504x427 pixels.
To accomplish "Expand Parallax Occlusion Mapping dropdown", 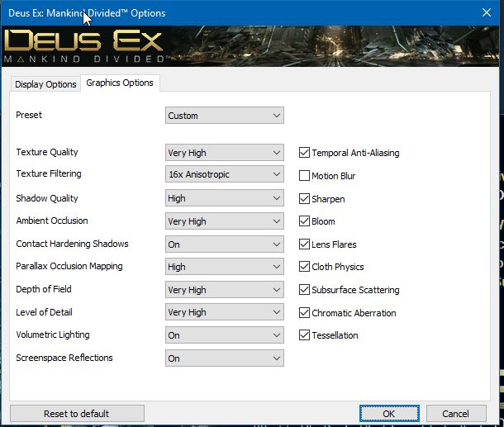I will point(225,267).
